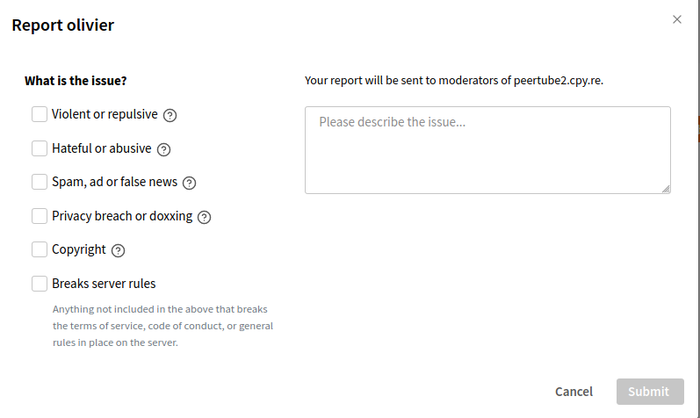Click the question mark icon next to Copyright
Image resolution: width=700 pixels, height=418 pixels.
point(118,250)
